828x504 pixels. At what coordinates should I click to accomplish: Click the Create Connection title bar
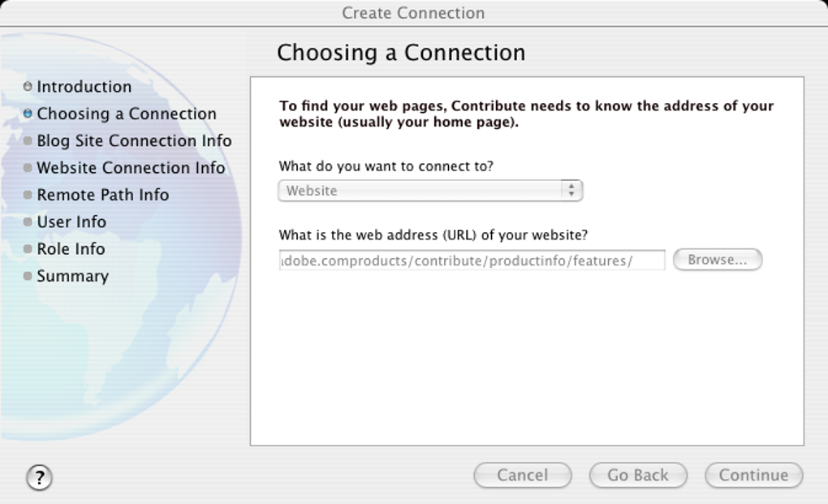(413, 13)
